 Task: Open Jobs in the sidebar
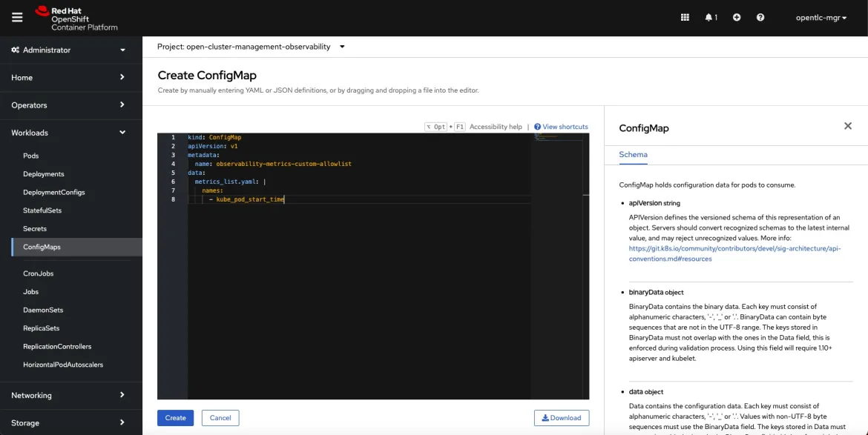[x=31, y=292]
